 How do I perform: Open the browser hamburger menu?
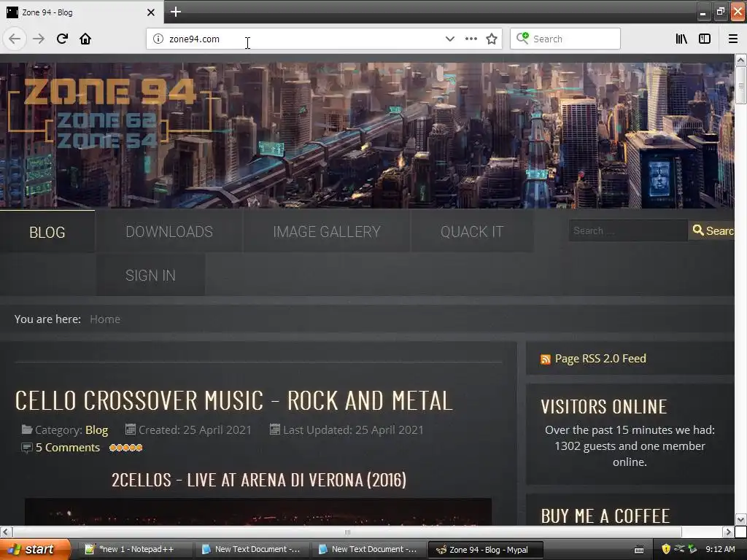(732, 39)
